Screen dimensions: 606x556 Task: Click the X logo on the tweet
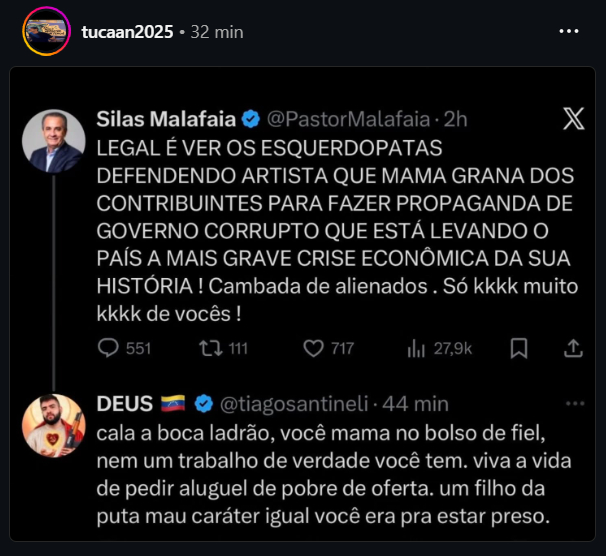pyautogui.click(x=573, y=120)
